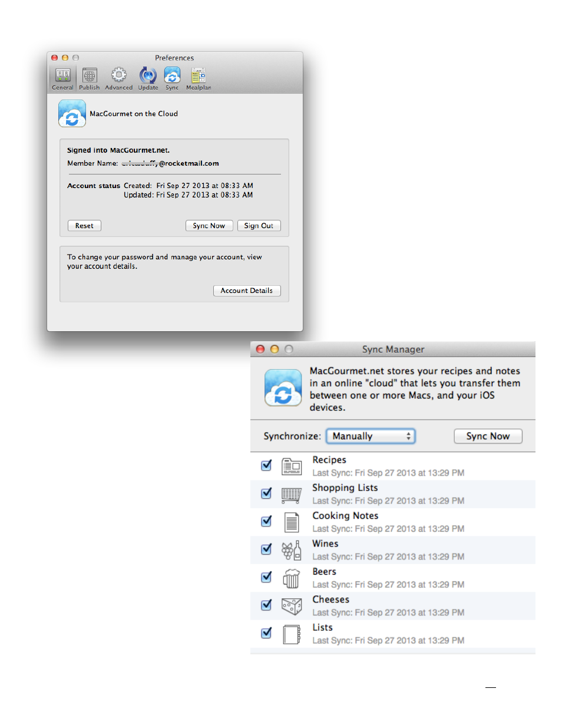Click the Last Sync text under Wines
The image size is (562, 728).
click(x=388, y=556)
